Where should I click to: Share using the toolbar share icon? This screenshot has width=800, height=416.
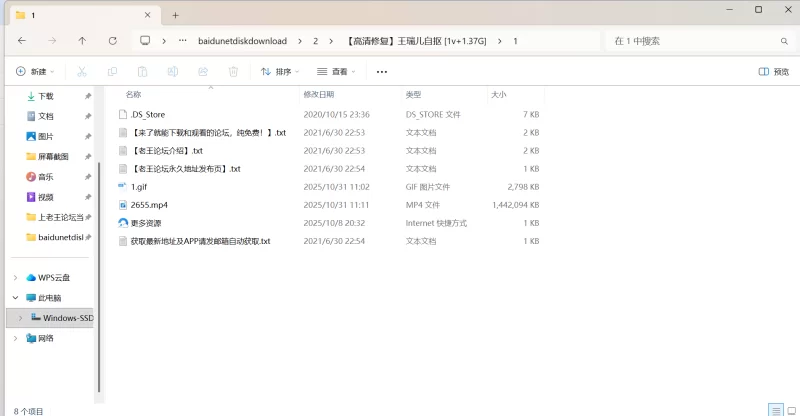pyautogui.click(x=203, y=71)
